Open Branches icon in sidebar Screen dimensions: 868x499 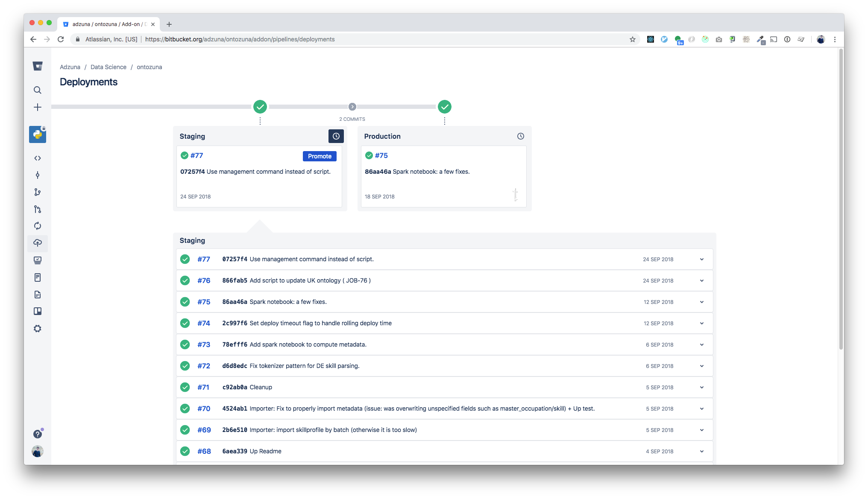click(38, 192)
